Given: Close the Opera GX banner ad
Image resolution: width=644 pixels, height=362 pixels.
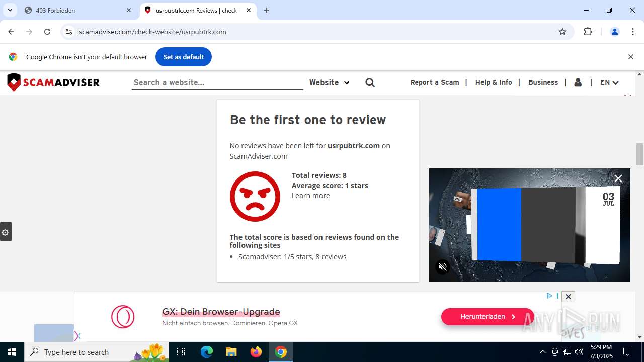Looking at the screenshot, I should pyautogui.click(x=568, y=297).
